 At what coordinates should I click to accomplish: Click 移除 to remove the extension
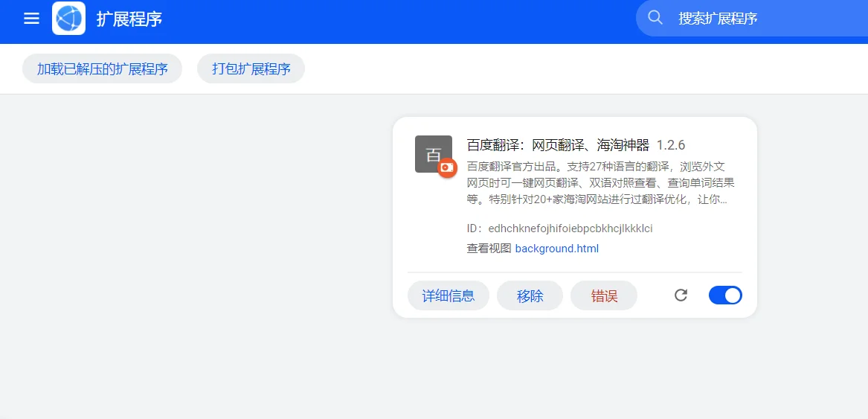pyautogui.click(x=530, y=295)
